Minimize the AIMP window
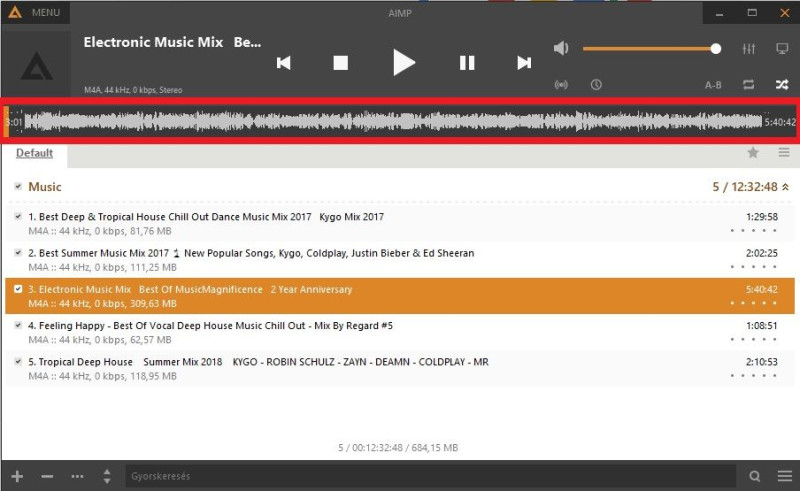The height and width of the screenshot is (491, 800). click(x=719, y=13)
